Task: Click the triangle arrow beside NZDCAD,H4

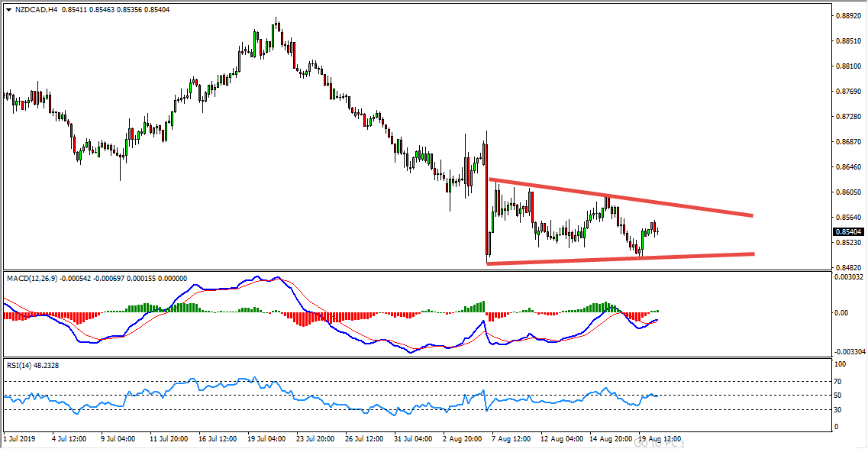Action: [x=8, y=9]
